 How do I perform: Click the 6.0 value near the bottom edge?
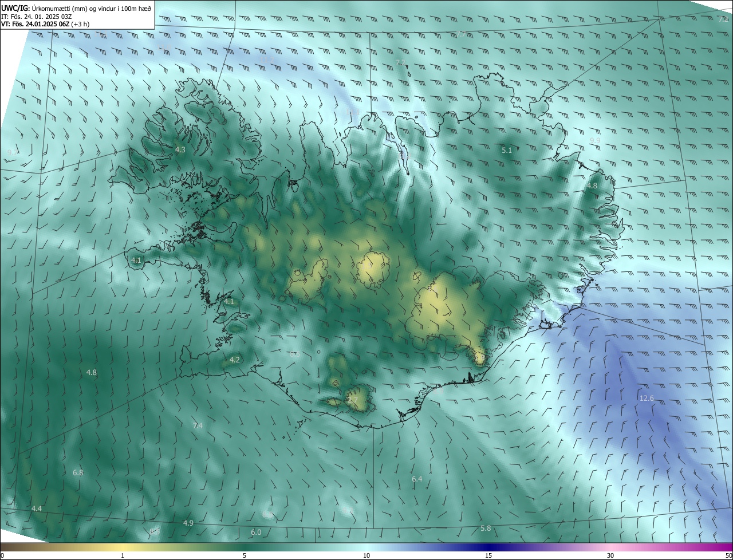pyautogui.click(x=256, y=532)
